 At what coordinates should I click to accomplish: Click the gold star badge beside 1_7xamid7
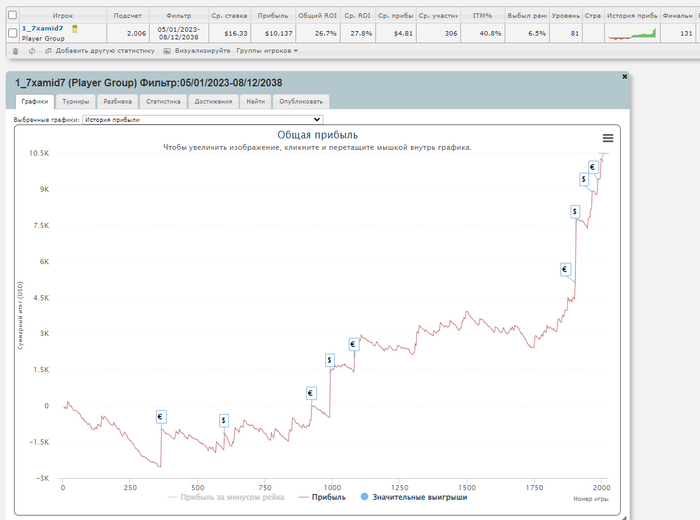(x=75, y=29)
